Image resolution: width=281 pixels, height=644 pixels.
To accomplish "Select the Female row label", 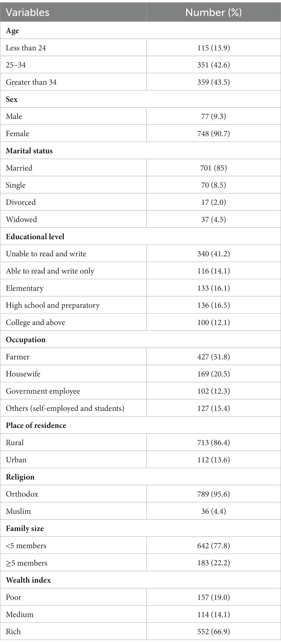I will [x=17, y=134].
